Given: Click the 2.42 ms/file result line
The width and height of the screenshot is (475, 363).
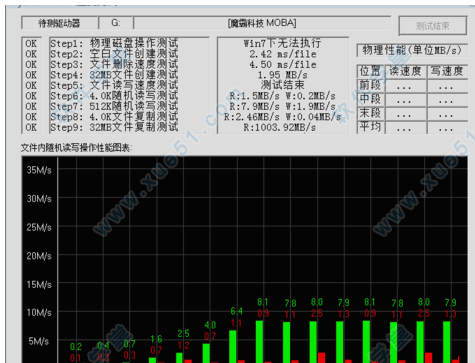Looking at the screenshot, I should 283,54.
